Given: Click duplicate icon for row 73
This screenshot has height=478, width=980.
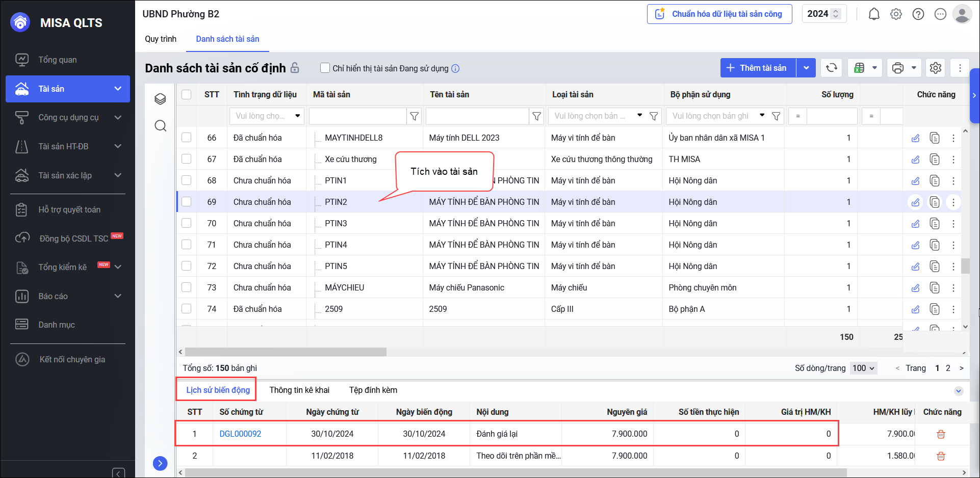Looking at the screenshot, I should click(x=935, y=288).
